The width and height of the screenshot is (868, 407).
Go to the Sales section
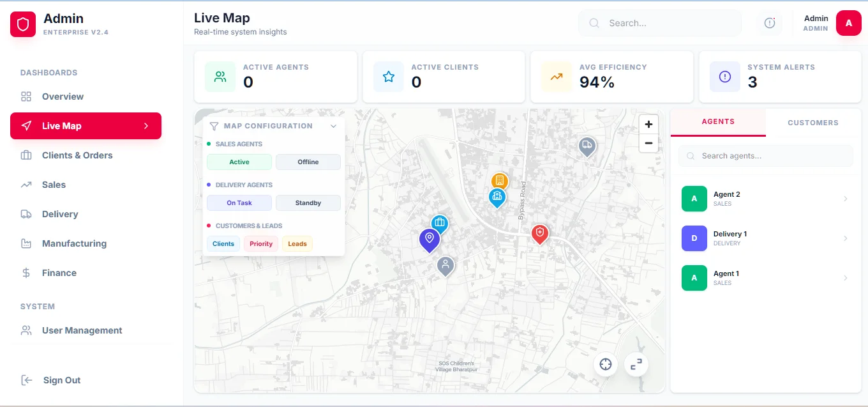tap(86, 185)
